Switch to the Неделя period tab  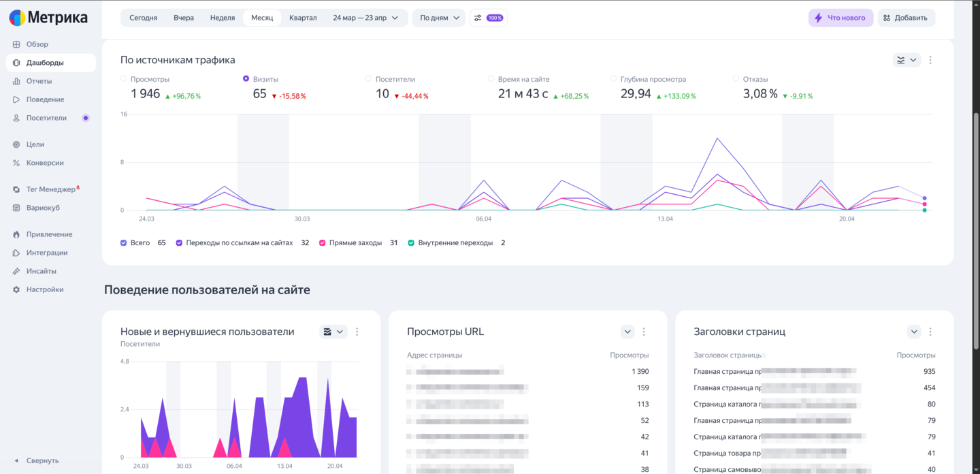click(223, 18)
